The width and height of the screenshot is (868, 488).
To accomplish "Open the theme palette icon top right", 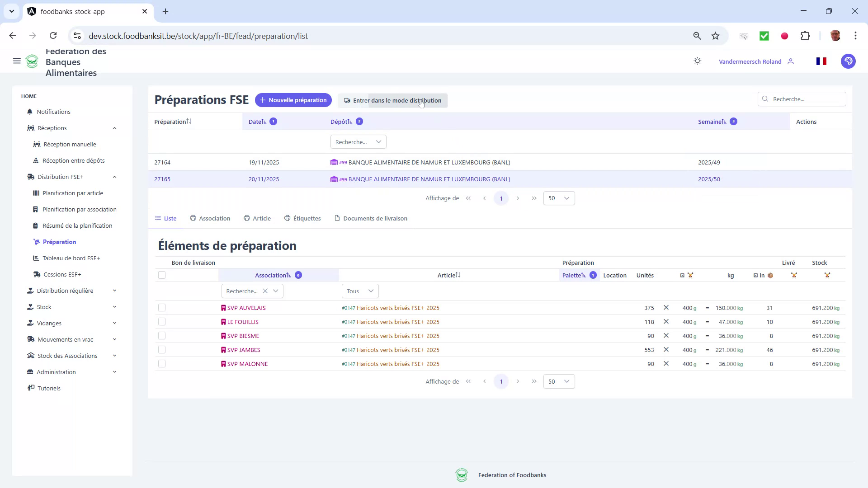I will click(848, 61).
